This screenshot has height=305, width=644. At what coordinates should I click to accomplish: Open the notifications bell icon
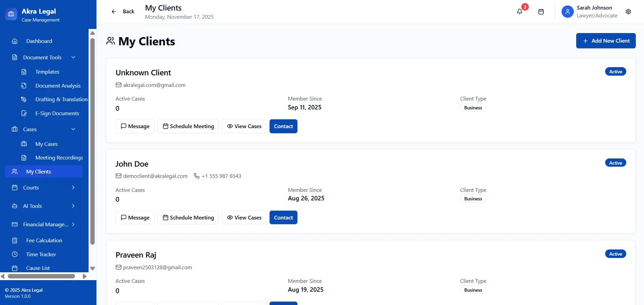[x=519, y=12]
